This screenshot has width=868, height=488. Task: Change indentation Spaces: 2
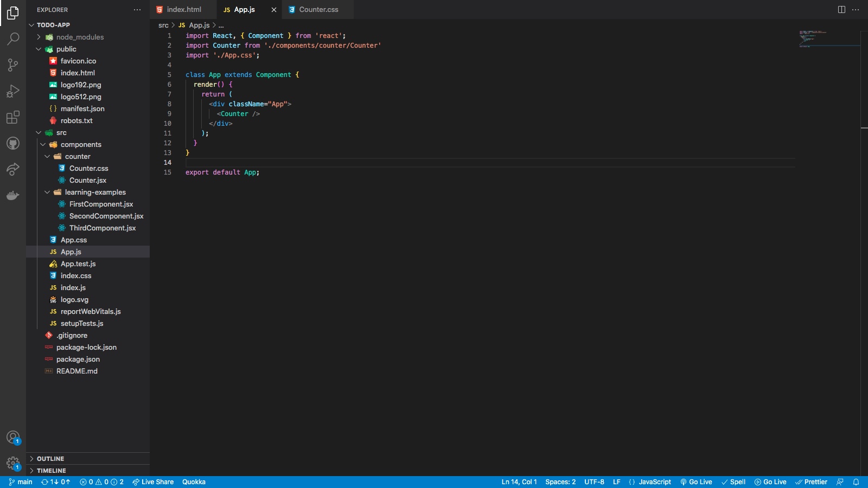click(560, 482)
